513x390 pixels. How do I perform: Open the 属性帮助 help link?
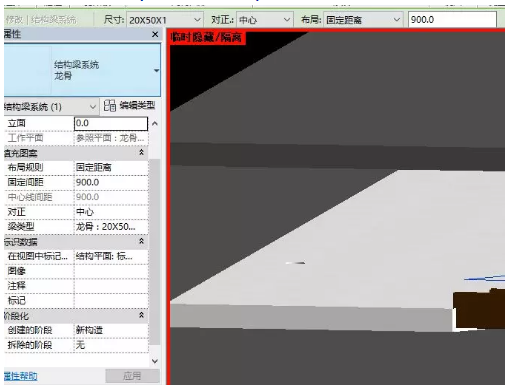[20, 376]
